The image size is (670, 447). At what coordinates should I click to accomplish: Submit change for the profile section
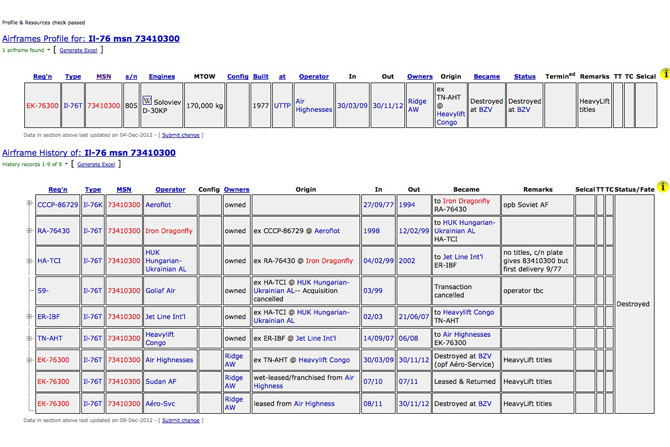(x=181, y=135)
